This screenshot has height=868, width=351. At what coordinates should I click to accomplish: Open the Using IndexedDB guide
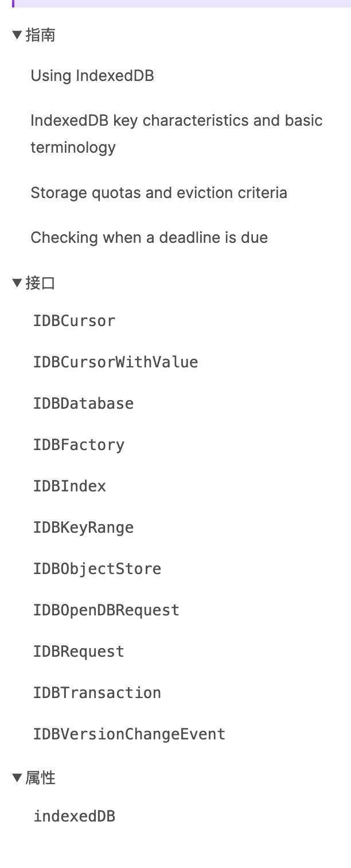(92, 76)
